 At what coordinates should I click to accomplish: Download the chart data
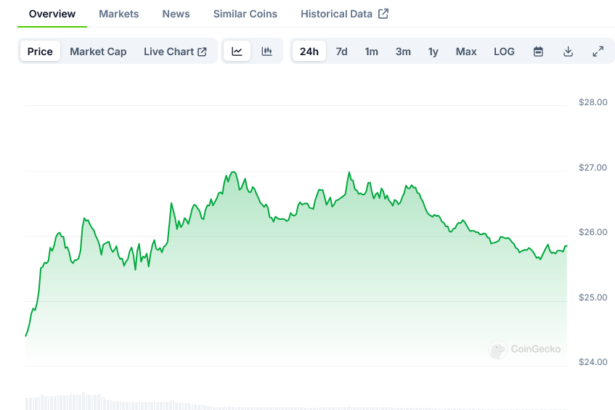coord(568,52)
